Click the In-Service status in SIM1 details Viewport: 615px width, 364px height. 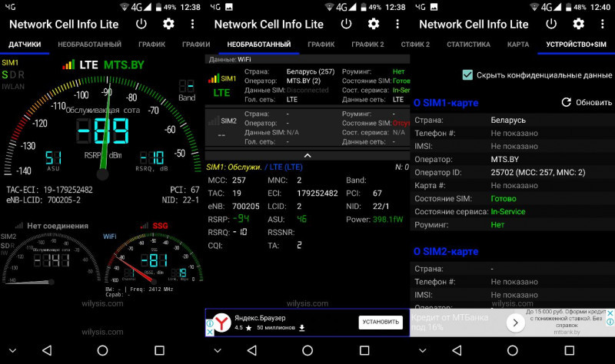point(508,212)
